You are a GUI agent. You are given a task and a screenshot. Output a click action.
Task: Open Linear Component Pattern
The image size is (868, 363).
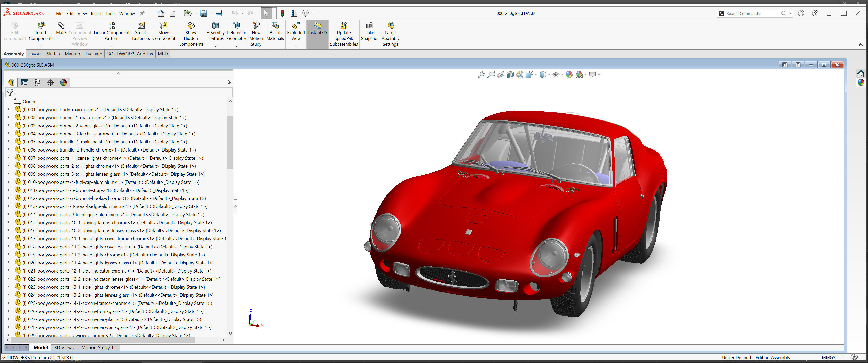click(112, 32)
